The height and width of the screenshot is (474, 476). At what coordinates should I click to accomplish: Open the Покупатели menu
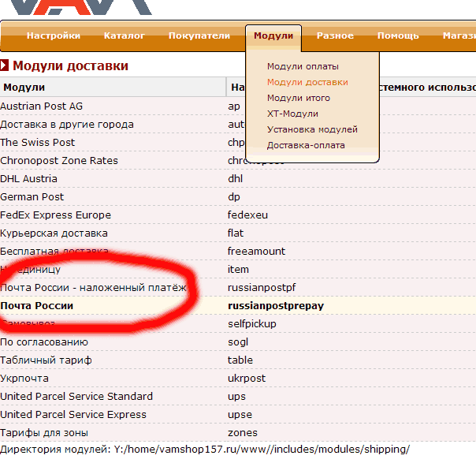pyautogui.click(x=199, y=35)
